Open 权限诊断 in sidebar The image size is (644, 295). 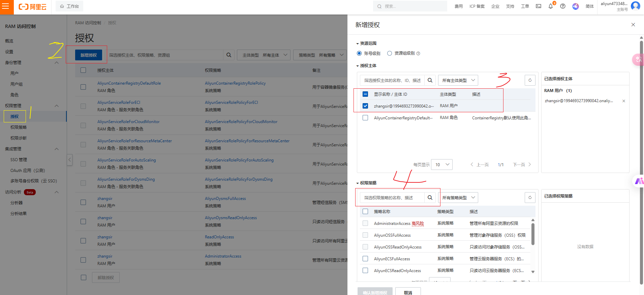(19, 138)
